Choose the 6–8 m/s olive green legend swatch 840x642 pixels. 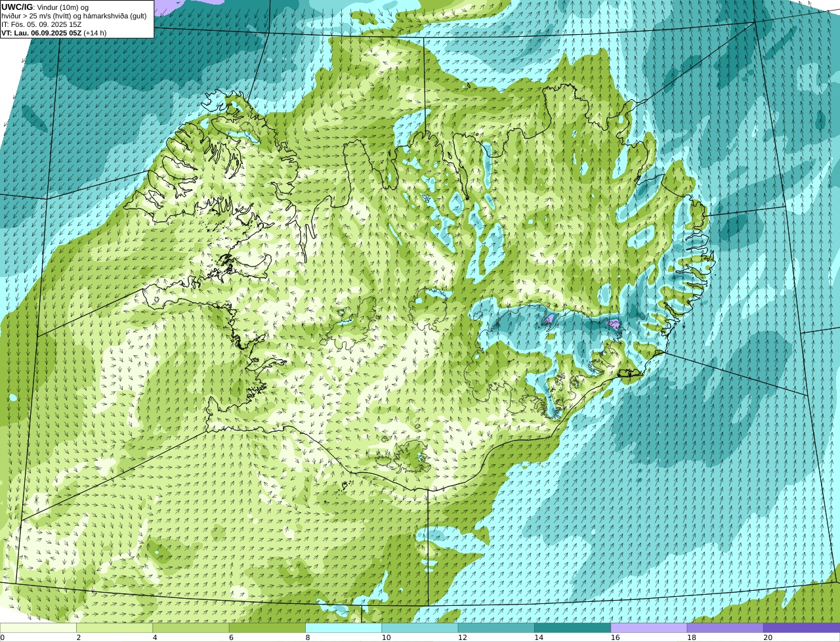(x=267, y=628)
